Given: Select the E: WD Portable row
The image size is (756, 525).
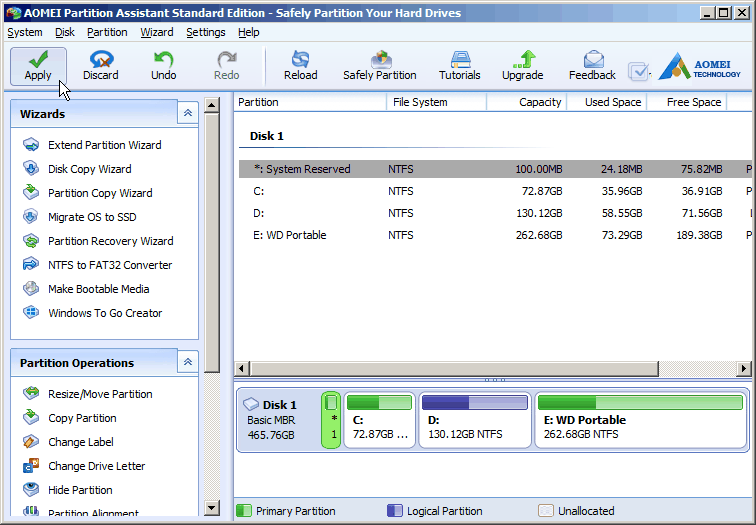Looking at the screenshot, I should click(495, 235).
